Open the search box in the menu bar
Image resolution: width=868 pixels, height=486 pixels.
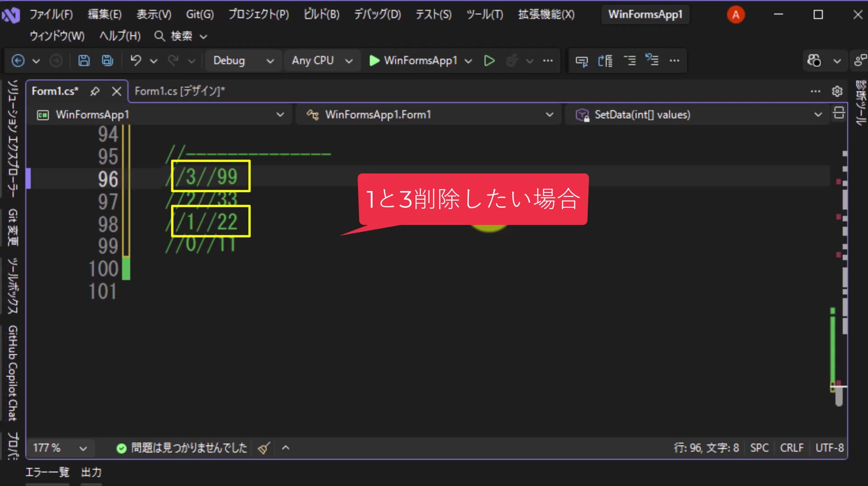pyautogui.click(x=180, y=36)
